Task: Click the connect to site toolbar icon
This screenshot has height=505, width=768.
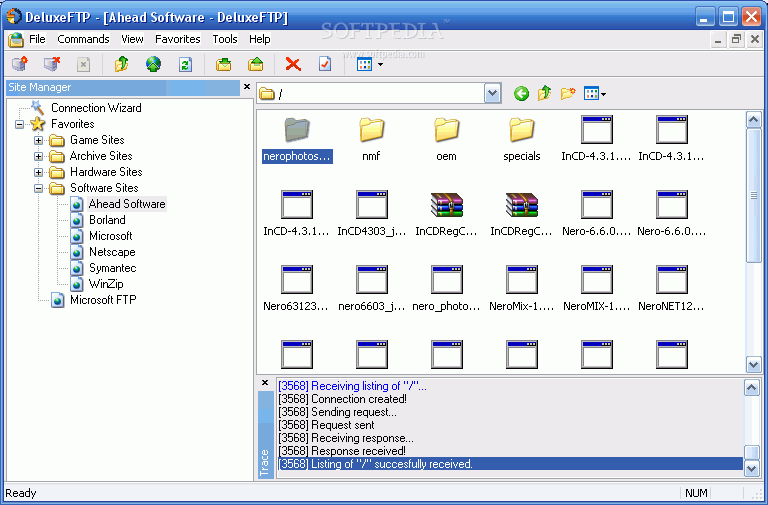Action: tap(20, 64)
